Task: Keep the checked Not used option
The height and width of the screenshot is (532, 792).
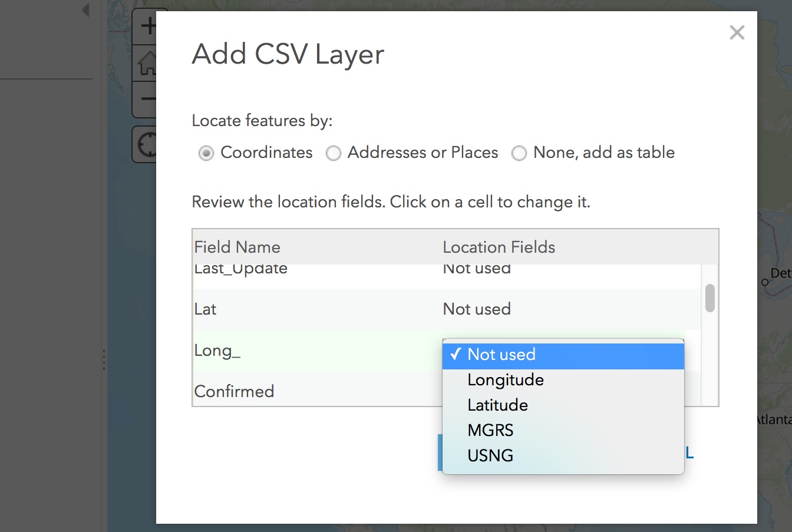Action: [x=501, y=355]
